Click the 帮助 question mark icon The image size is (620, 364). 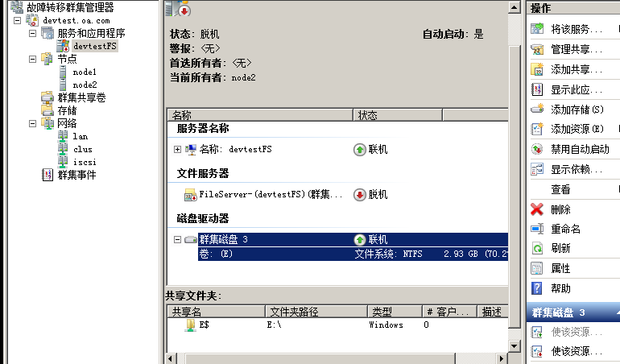(536, 288)
